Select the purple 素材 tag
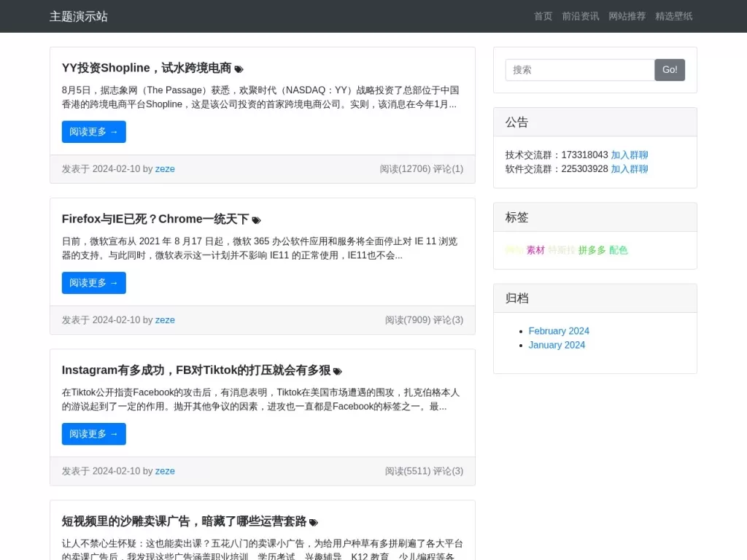Image resolution: width=747 pixels, height=560 pixels. pos(535,250)
